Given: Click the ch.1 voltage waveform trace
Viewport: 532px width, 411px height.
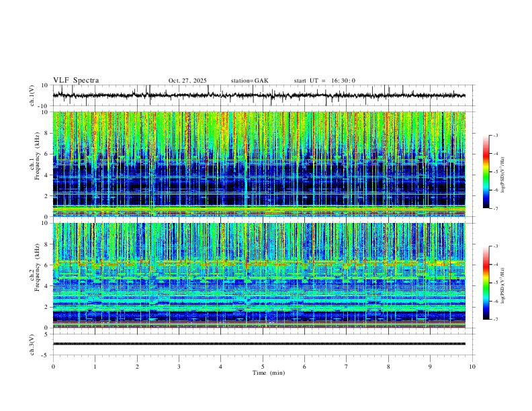Looking at the screenshot, I should tap(259, 95).
